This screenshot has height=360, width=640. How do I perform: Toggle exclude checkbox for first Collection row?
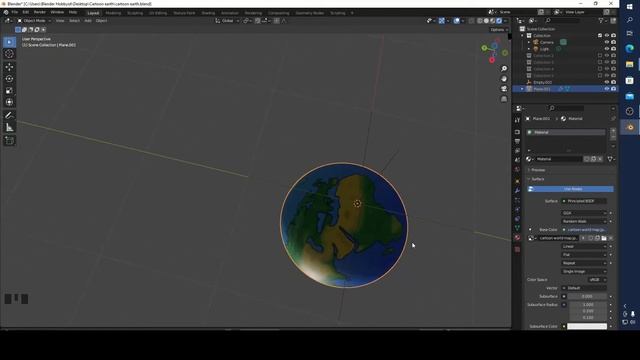click(x=600, y=36)
